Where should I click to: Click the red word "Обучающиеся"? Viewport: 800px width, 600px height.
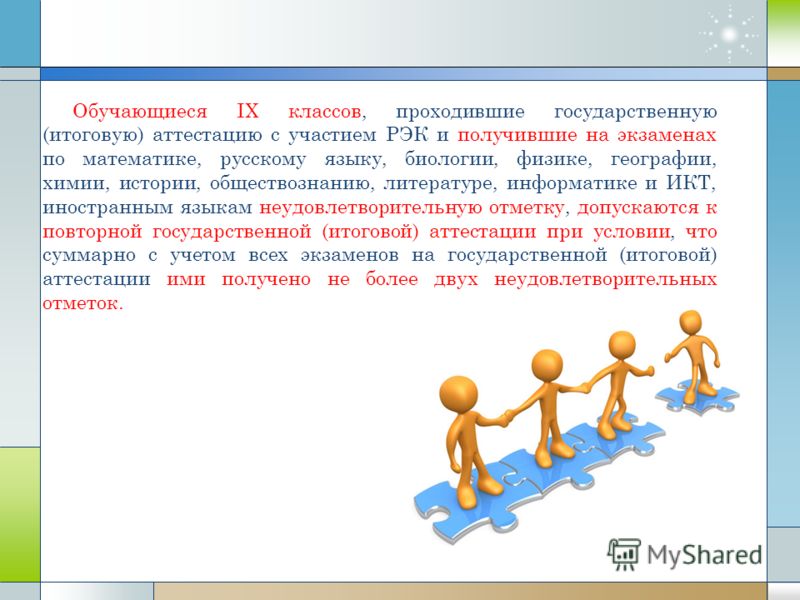pyautogui.click(x=140, y=111)
